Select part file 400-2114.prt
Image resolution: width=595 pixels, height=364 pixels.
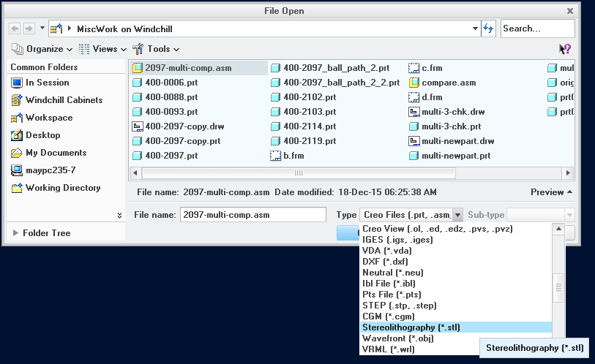tap(304, 126)
